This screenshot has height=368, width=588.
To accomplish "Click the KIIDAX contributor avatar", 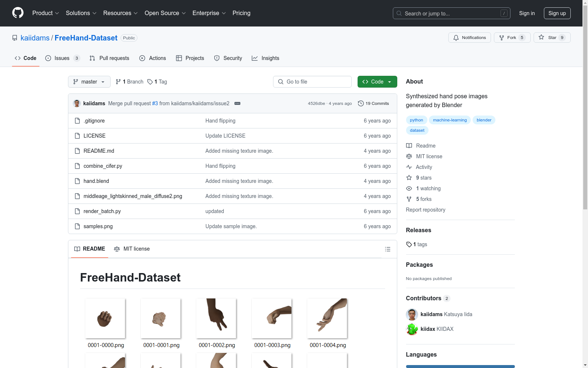I will [412, 329].
